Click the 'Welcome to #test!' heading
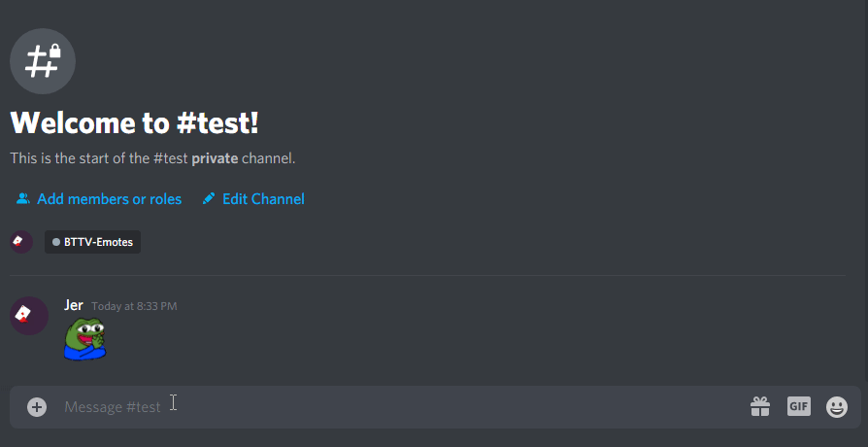Viewport: 868px width, 447px height. click(135, 123)
